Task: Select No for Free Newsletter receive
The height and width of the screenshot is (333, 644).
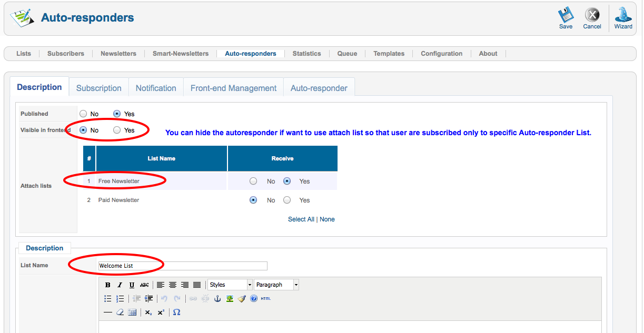Action: point(253,181)
